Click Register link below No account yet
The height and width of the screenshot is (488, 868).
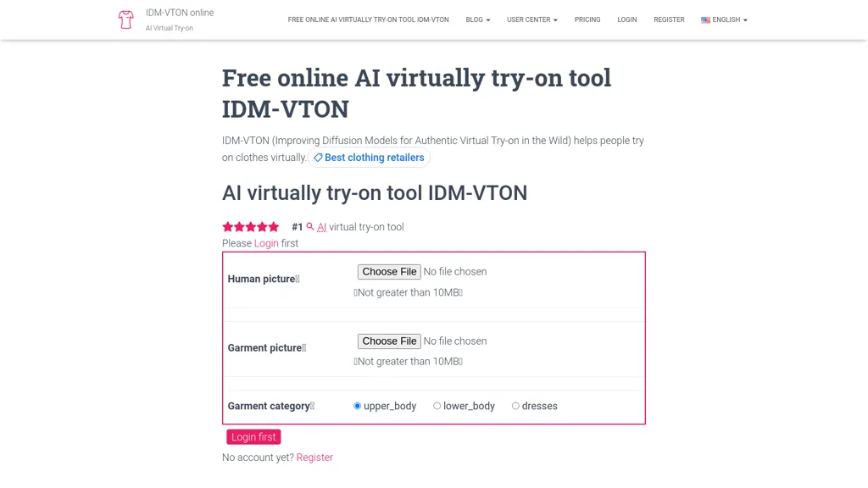coord(314,457)
